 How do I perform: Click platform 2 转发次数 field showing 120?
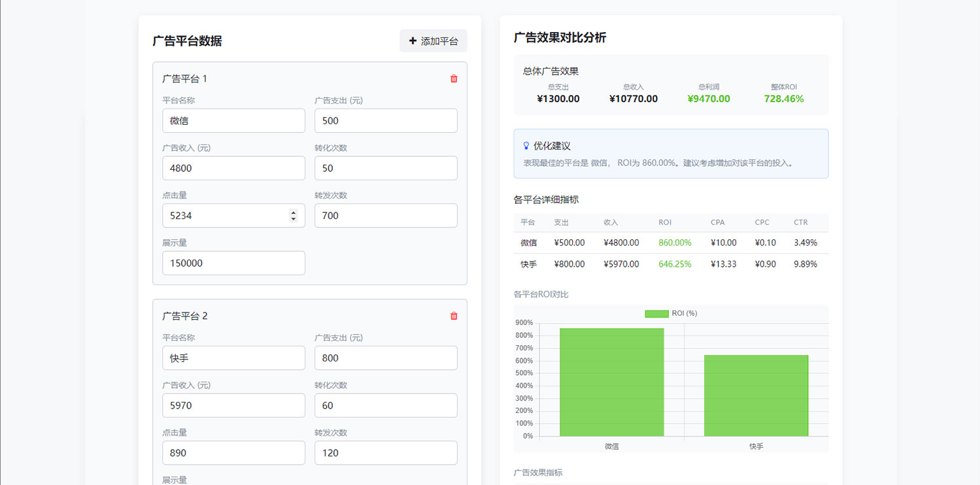[x=386, y=453]
